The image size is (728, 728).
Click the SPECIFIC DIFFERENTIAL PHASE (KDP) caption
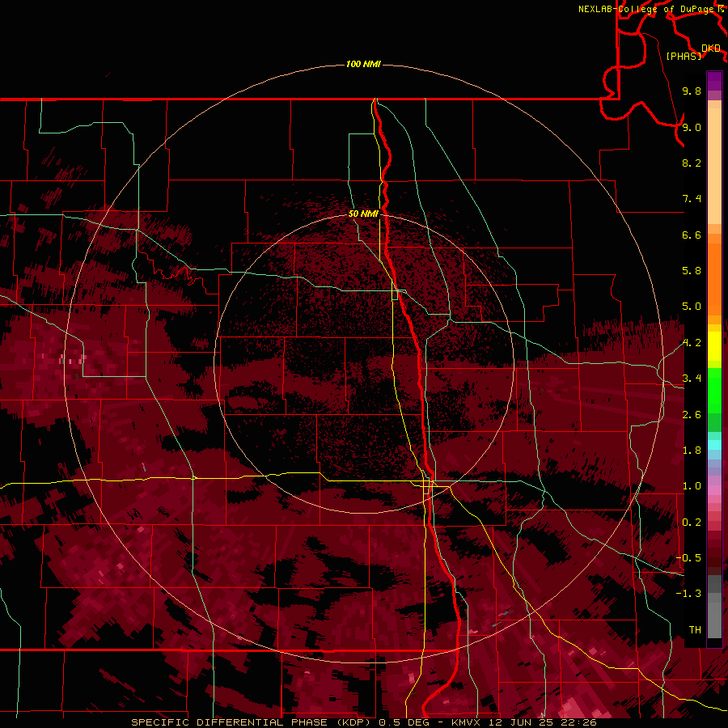[251, 722]
